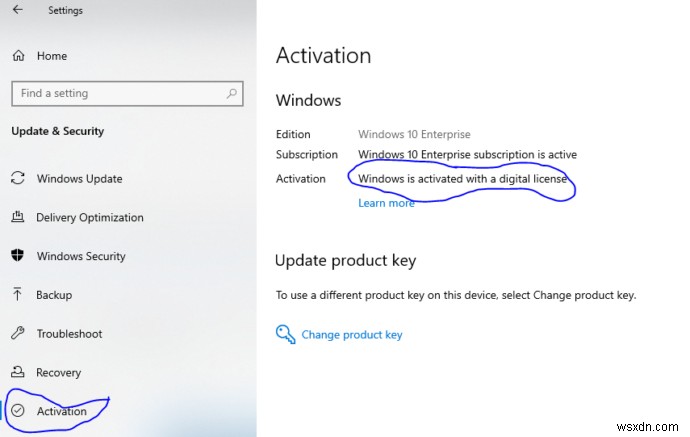Click the Activation checkmark circle icon
690x437 pixels.
coord(18,411)
